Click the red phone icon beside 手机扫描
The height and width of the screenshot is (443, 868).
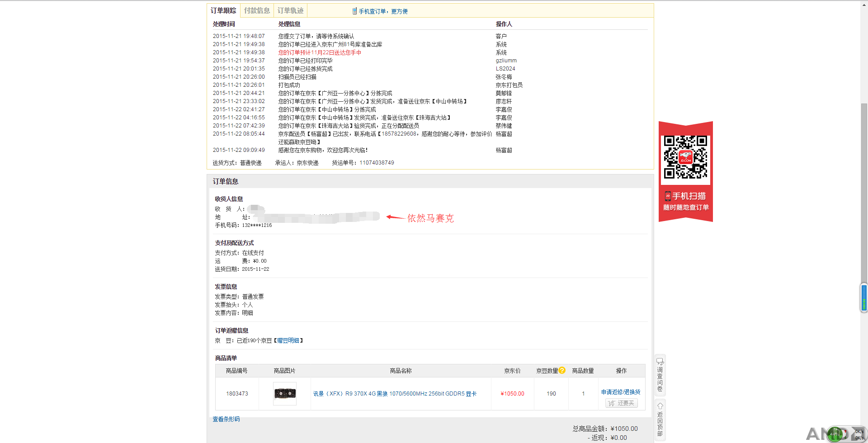tap(667, 196)
